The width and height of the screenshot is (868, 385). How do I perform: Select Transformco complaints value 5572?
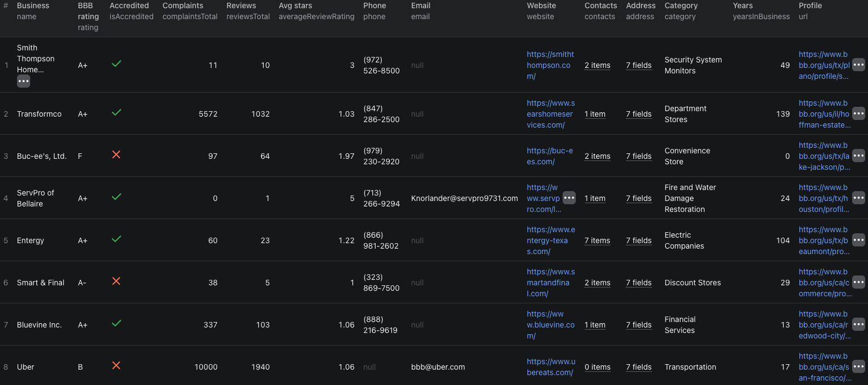[208, 114]
